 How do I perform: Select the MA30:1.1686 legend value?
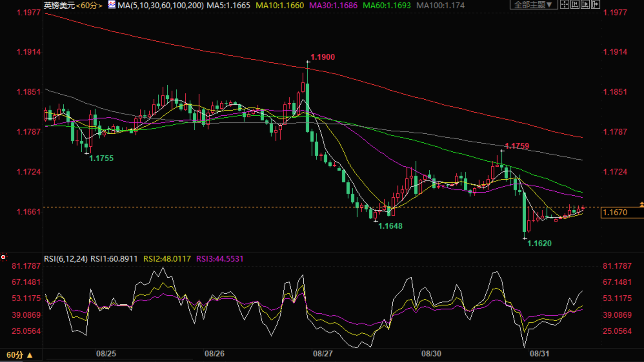point(333,6)
